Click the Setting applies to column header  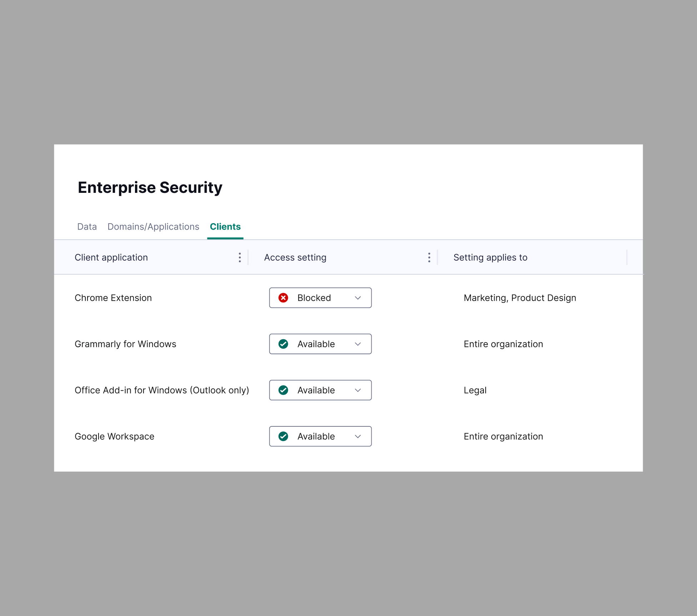click(x=490, y=257)
